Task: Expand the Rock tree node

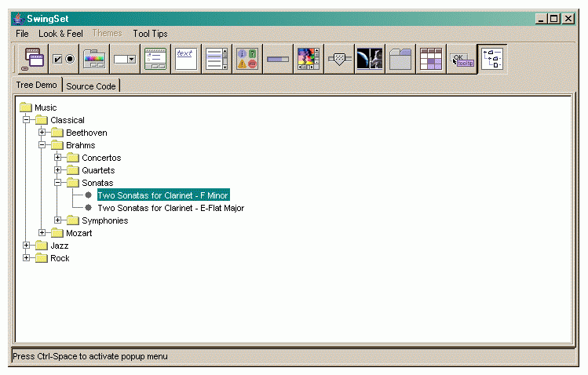Action: [26, 258]
